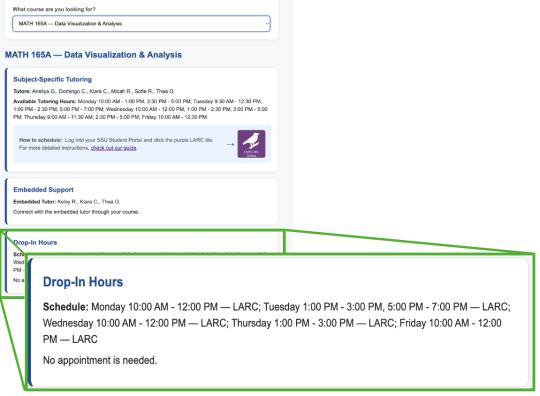Screen dimensions: 540x396
Task: Click the purple LARC bird tile
Action: (x=251, y=144)
